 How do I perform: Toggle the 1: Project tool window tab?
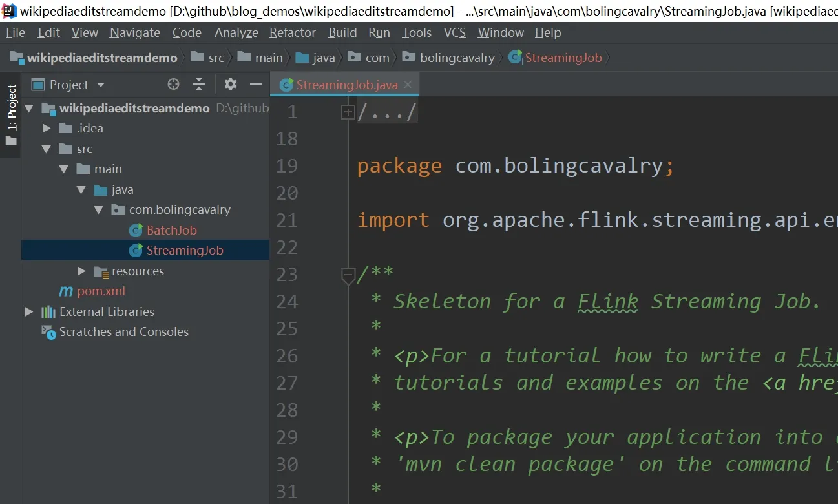click(11, 114)
